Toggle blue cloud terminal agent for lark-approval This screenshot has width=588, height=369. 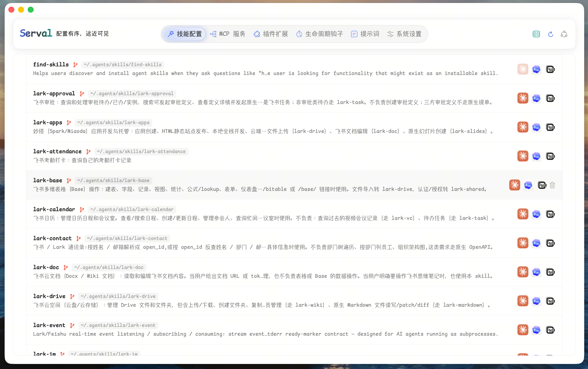(537, 98)
